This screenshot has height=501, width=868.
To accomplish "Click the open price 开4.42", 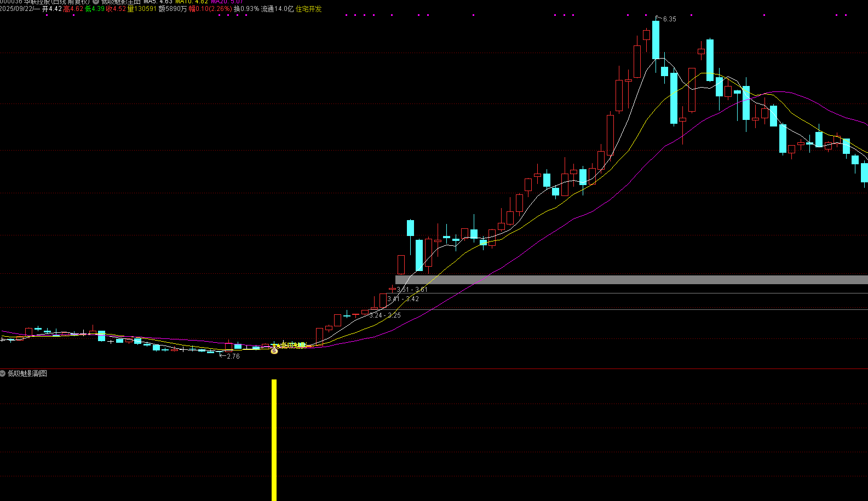I will pyautogui.click(x=52, y=9).
